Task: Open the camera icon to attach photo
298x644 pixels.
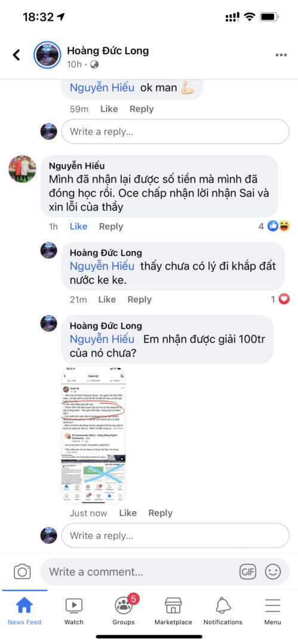Action: tap(22, 572)
